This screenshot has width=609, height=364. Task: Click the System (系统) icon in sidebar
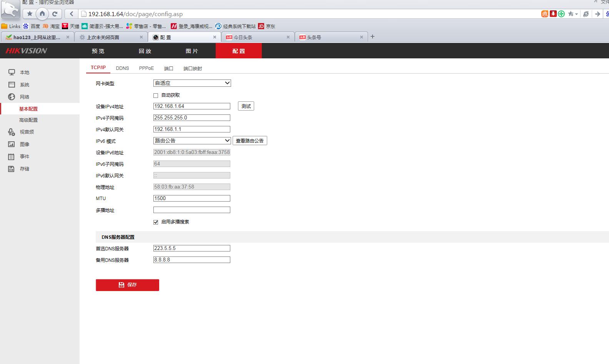point(12,84)
